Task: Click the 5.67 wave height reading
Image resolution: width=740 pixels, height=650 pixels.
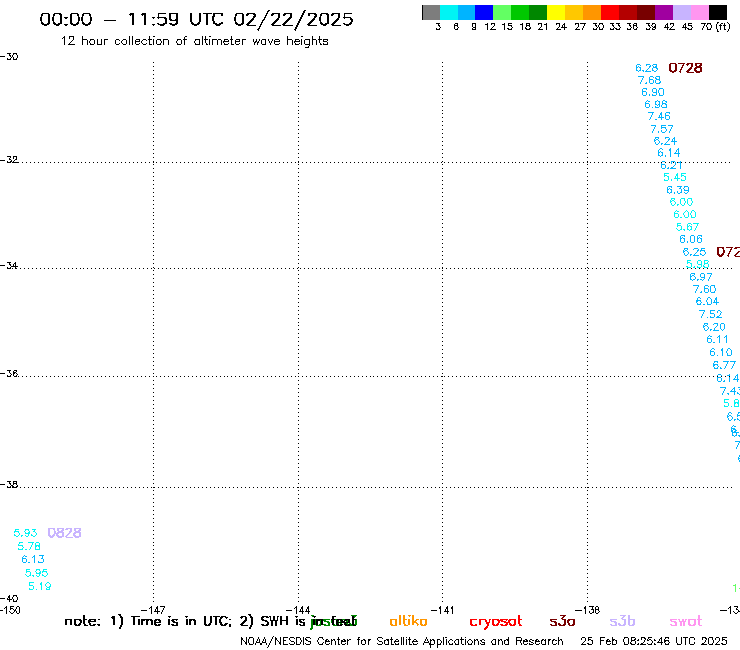Action: click(x=687, y=227)
